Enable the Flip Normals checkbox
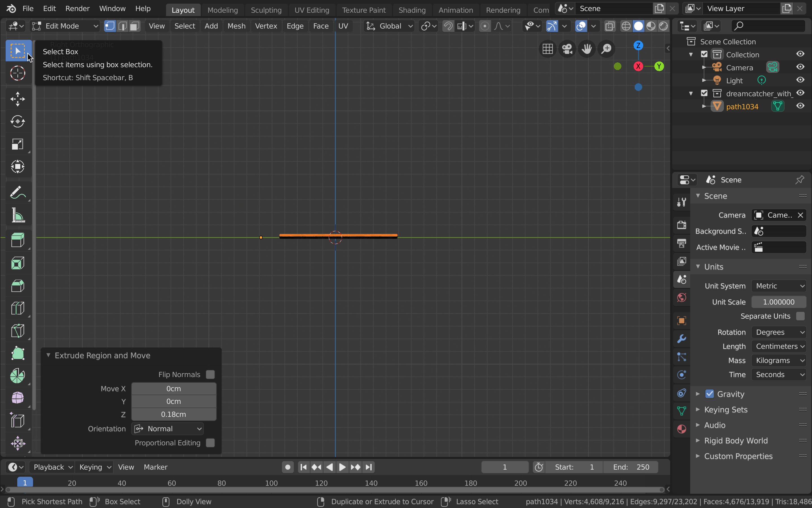The height and width of the screenshot is (508, 812). [x=210, y=374]
